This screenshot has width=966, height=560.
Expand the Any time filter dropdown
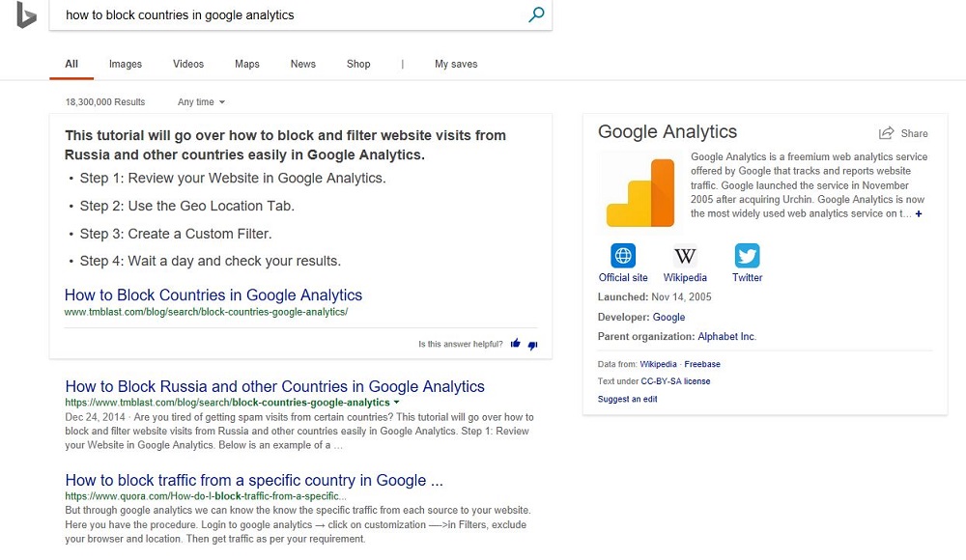(201, 102)
